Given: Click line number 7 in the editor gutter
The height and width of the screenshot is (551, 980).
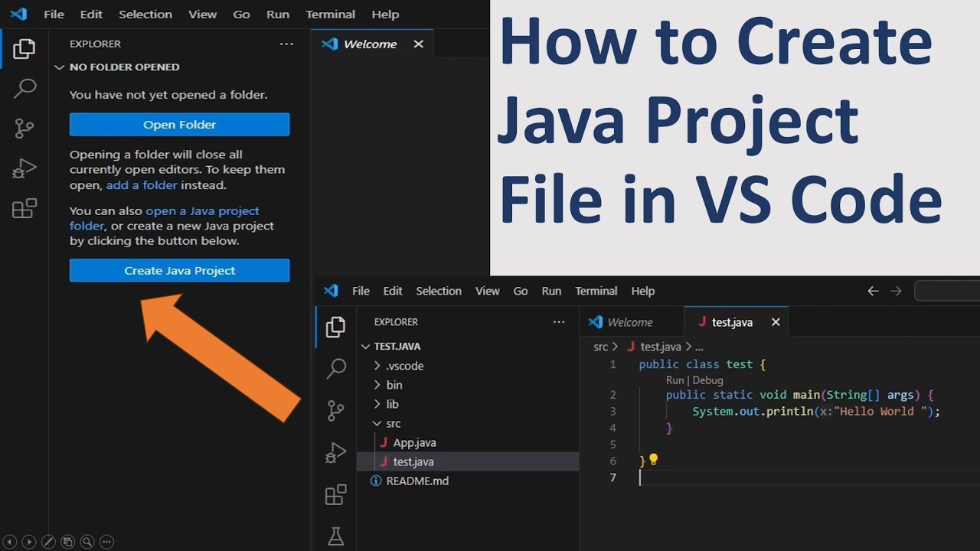Looking at the screenshot, I should (x=612, y=478).
